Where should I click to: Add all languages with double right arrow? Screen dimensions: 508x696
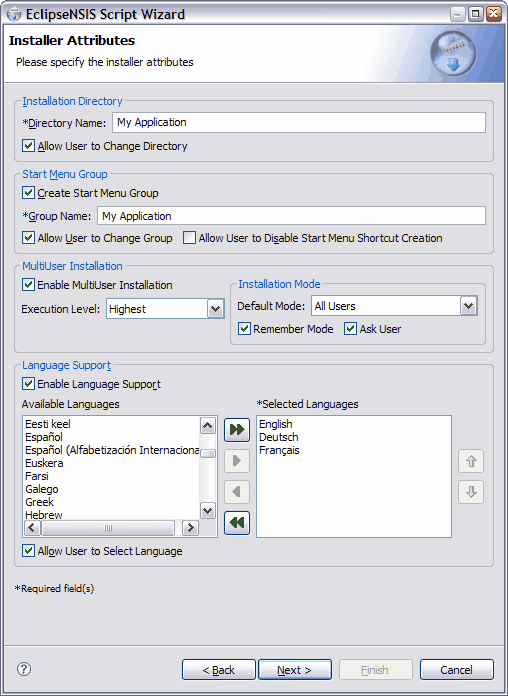click(237, 429)
